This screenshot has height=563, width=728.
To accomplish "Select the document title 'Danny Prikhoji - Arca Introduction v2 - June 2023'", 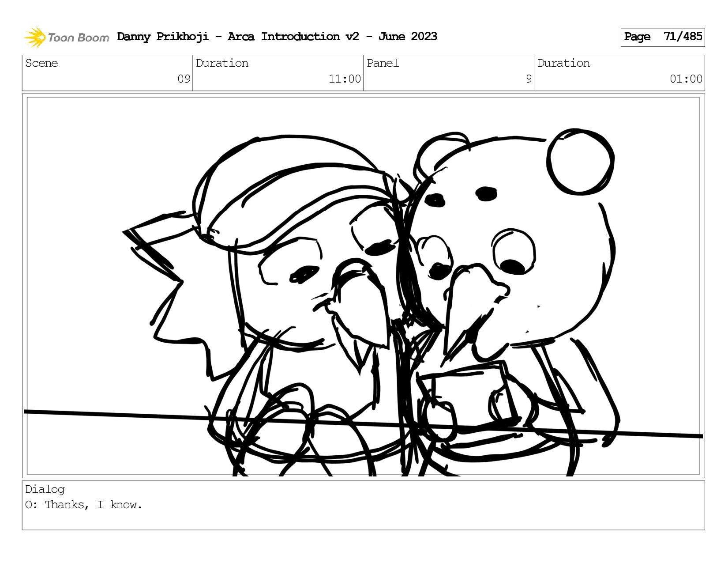I will click(x=277, y=37).
